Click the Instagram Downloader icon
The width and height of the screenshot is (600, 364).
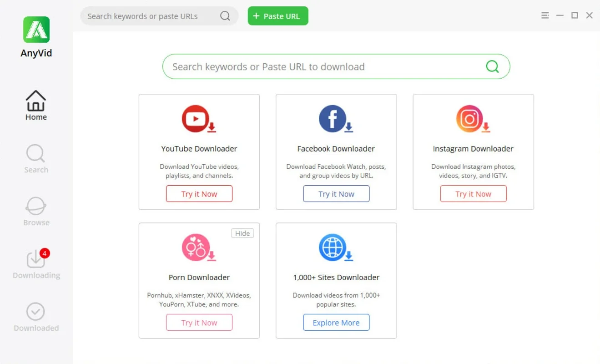click(473, 119)
